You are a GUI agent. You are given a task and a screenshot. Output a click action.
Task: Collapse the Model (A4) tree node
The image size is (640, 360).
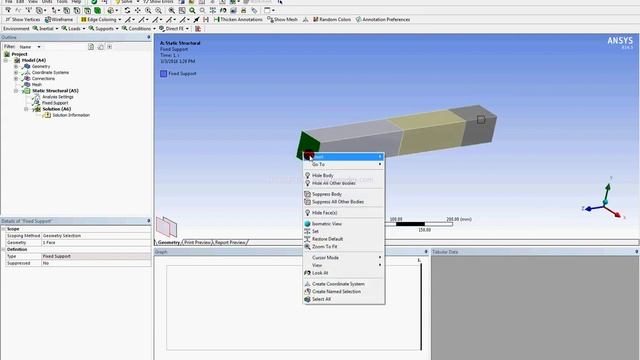(x=6, y=60)
